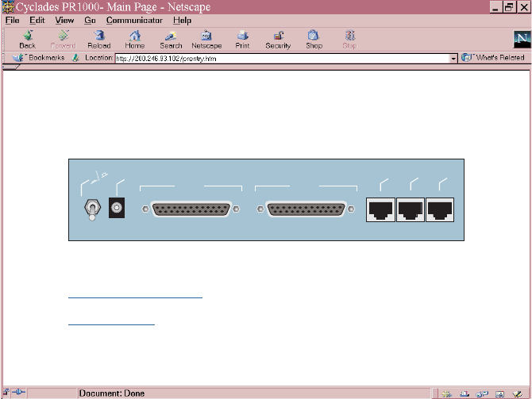532x399 pixels.
Task: Open the Security info button
Action: [278, 40]
